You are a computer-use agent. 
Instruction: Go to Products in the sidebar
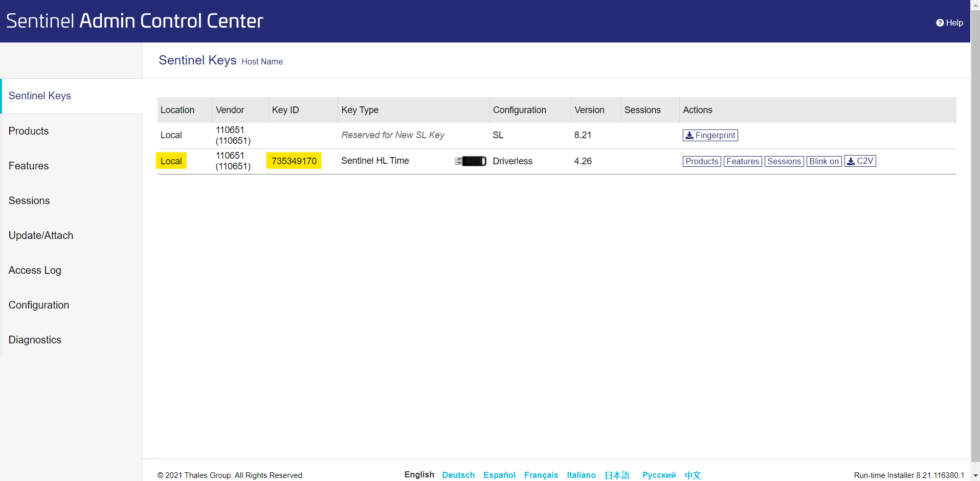29,131
